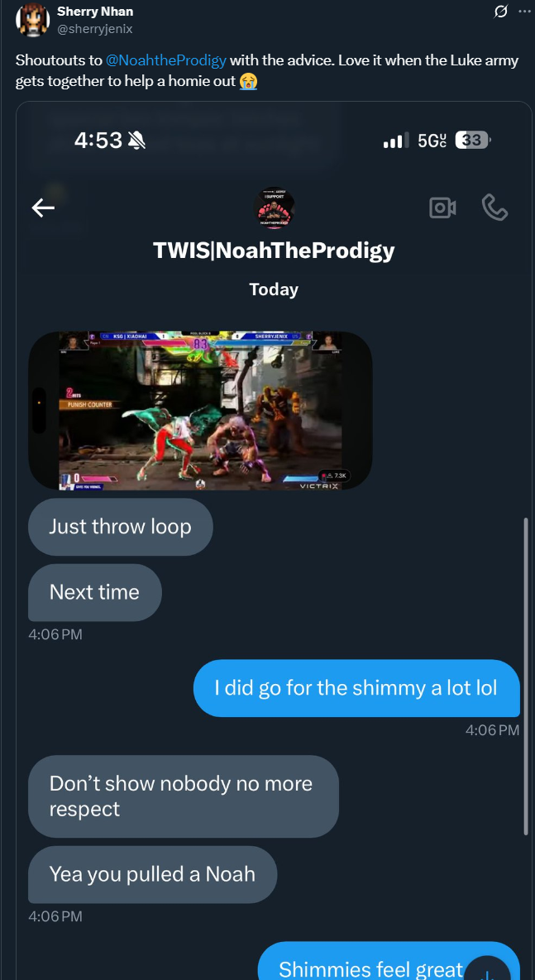Open the tweet's more options ellipsis

pos(523,12)
